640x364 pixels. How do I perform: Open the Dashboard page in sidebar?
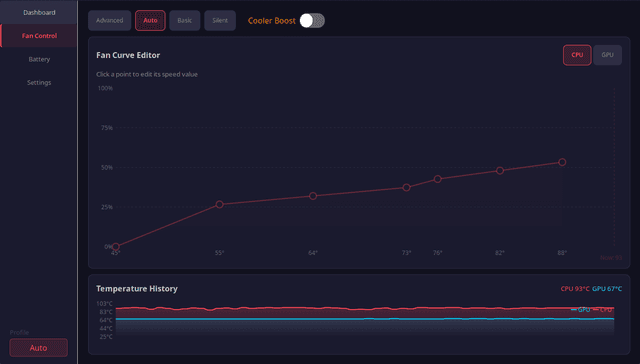coord(39,12)
